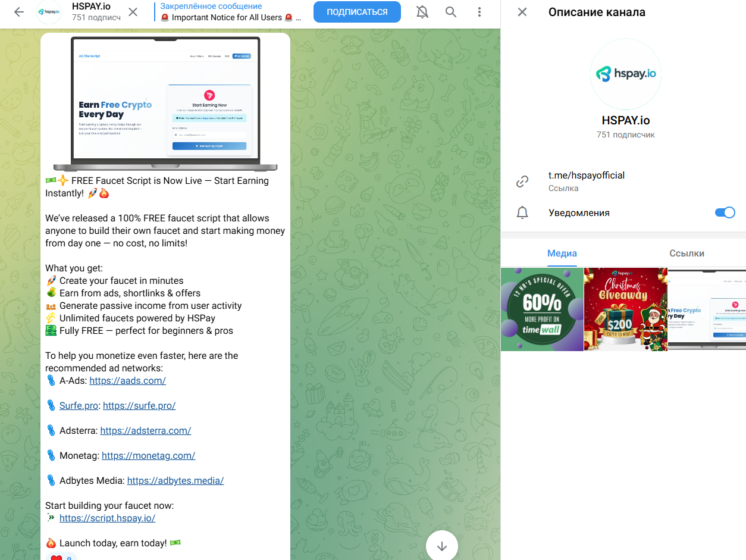Screen dimensions: 746x560
Task: Click the "Закреплённое сообщение" label
Action: 211,6
